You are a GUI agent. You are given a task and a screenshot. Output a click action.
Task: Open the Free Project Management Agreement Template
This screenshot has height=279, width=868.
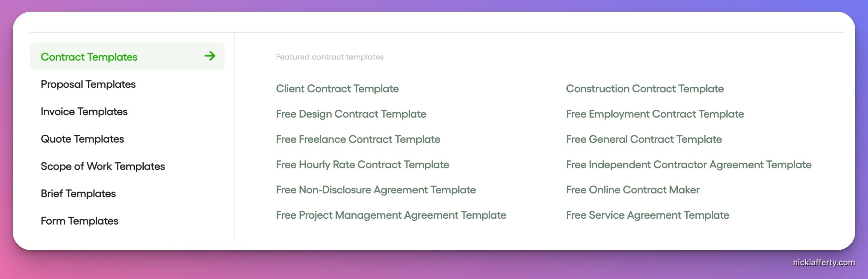coord(391,215)
